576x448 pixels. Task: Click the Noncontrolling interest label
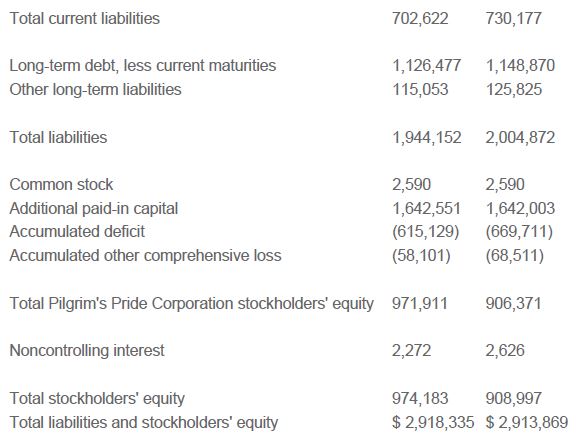click(87, 350)
